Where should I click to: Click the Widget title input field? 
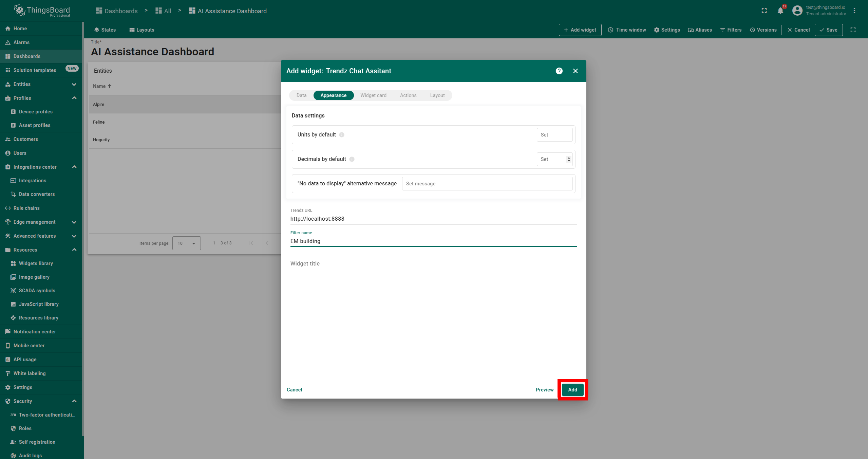click(433, 263)
